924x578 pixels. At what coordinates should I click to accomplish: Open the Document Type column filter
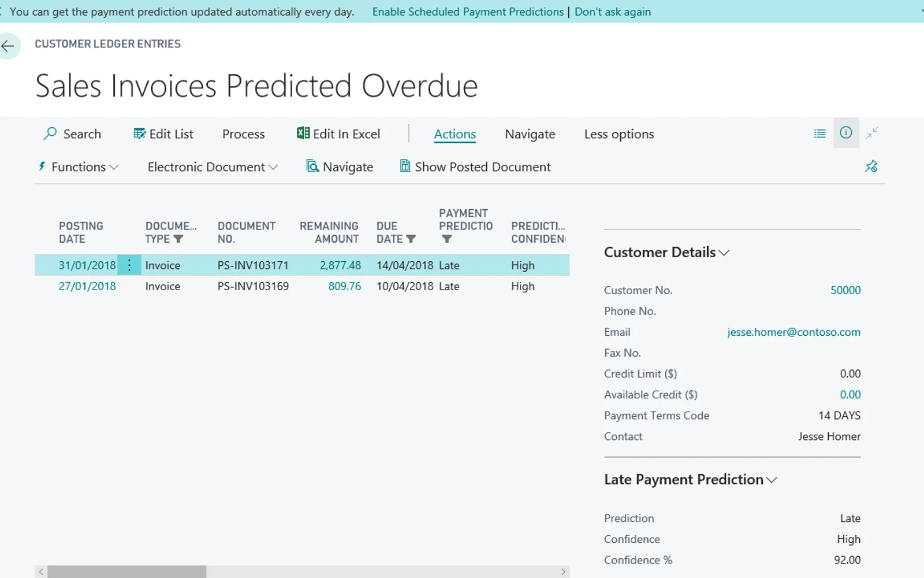coord(178,239)
